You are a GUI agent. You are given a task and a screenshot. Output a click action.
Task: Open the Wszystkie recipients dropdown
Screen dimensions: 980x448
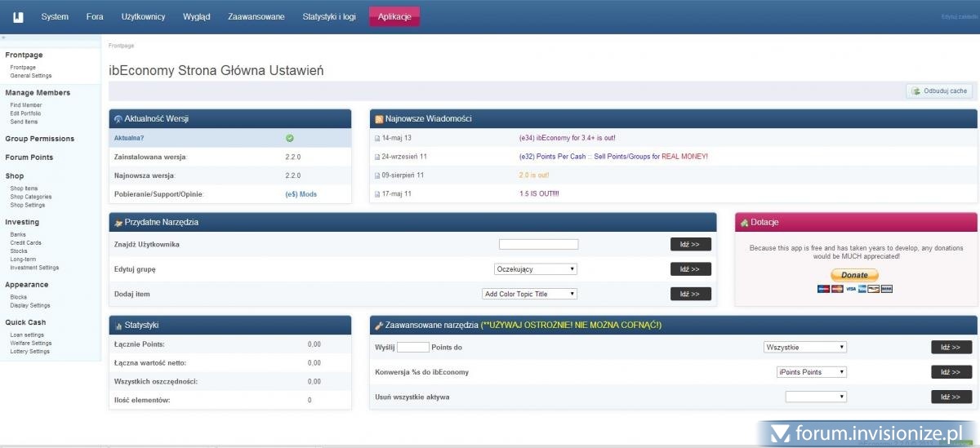click(805, 347)
